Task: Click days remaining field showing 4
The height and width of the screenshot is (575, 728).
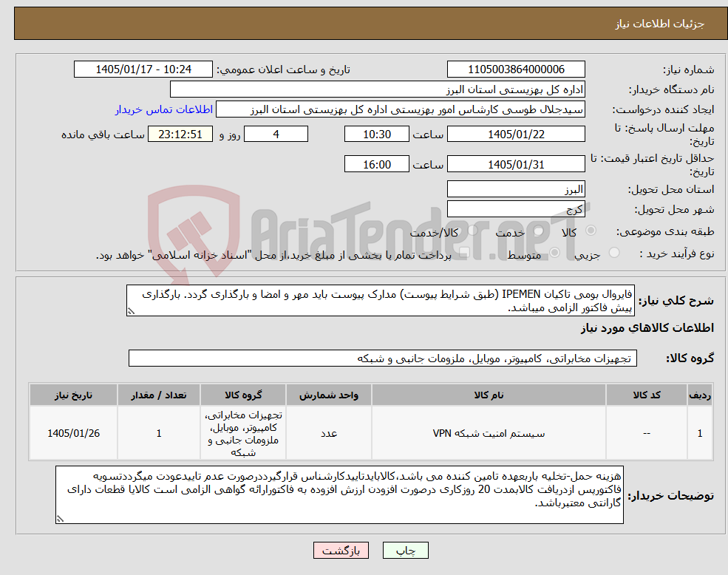Action: [276, 135]
